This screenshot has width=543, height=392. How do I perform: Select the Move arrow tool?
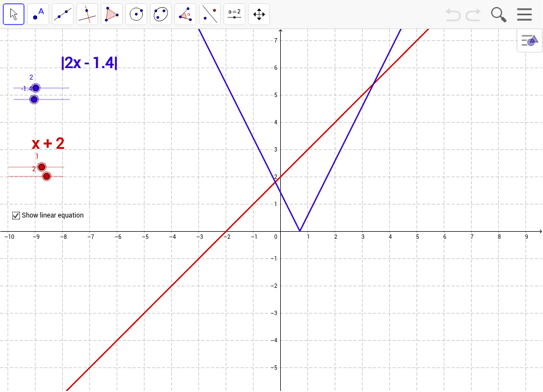(x=14, y=14)
